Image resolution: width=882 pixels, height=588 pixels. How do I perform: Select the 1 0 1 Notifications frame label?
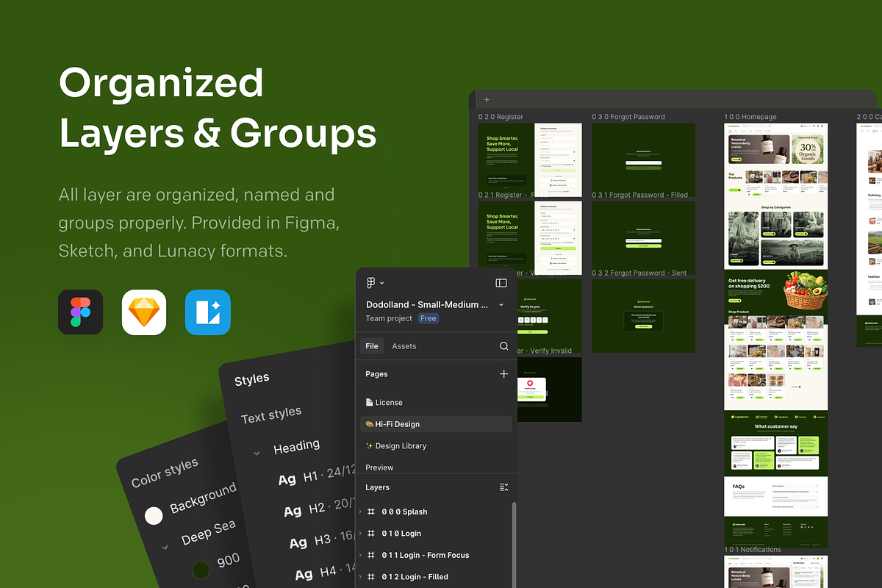point(753,549)
